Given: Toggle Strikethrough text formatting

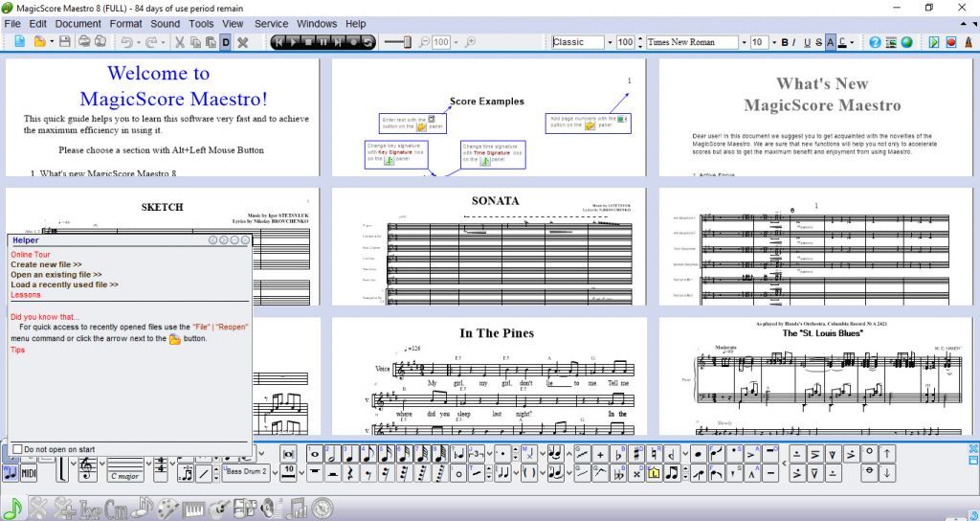Looking at the screenshot, I should pyautogui.click(x=818, y=42).
